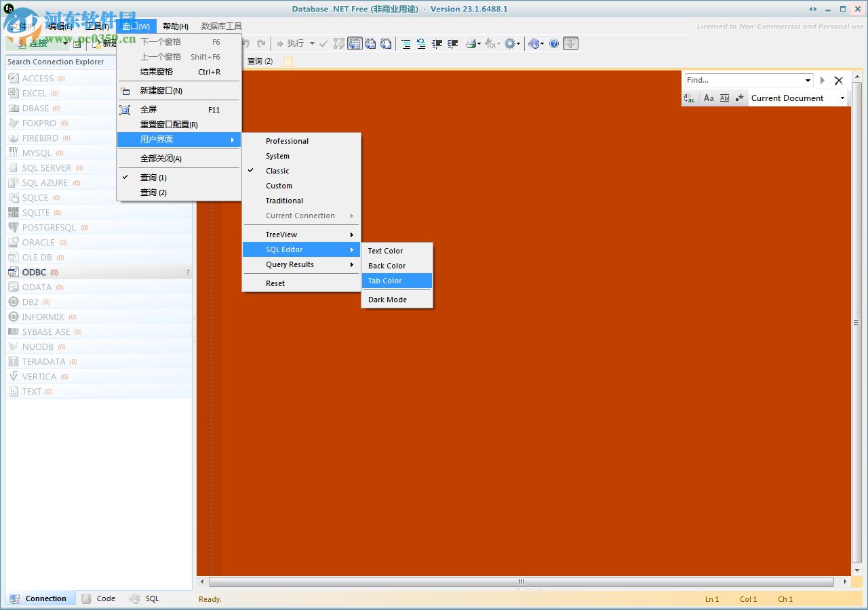Click the pale yellow new tab square
Viewport: 868px width, 610px height.
pos(288,62)
